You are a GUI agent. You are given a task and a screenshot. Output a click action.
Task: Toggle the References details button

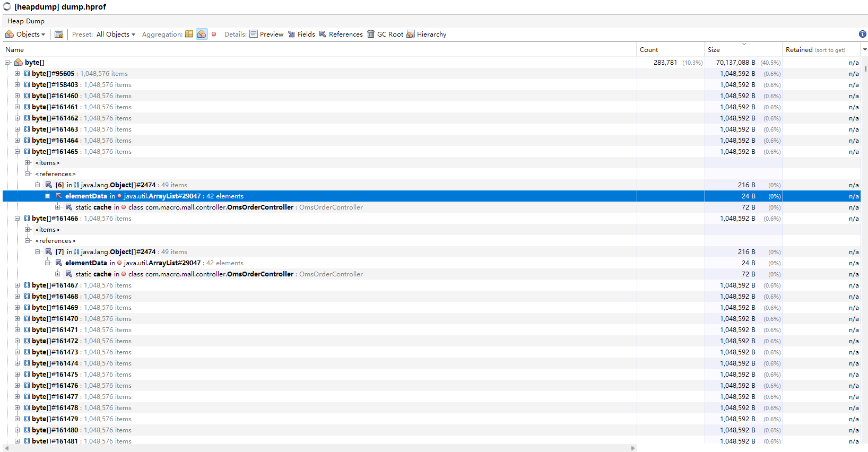point(341,34)
